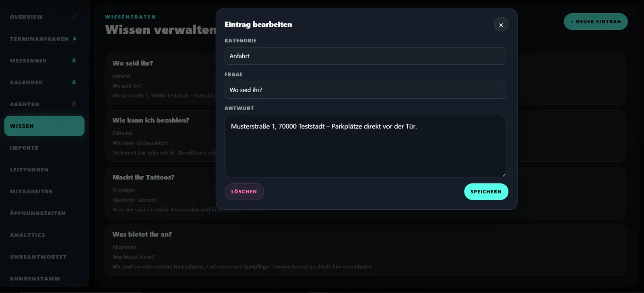Image resolution: width=644 pixels, height=293 pixels.
Task: Click the edit pencil icon beside Overview
Action: point(73,17)
